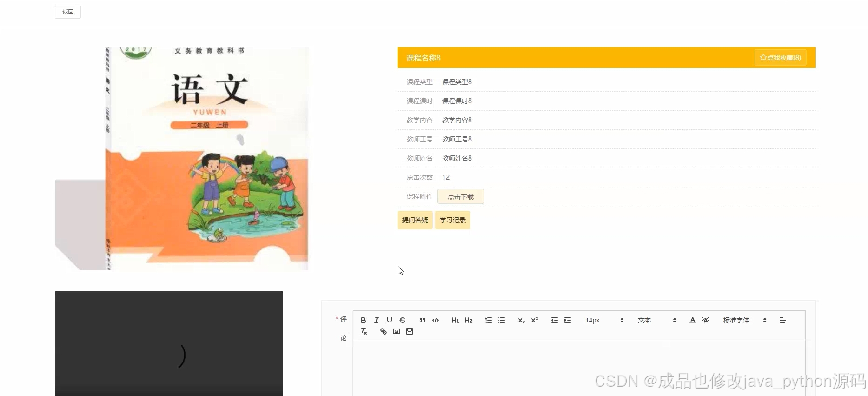Click the 点我收藏(8) favorite button
This screenshot has height=396, width=868.
(780, 58)
